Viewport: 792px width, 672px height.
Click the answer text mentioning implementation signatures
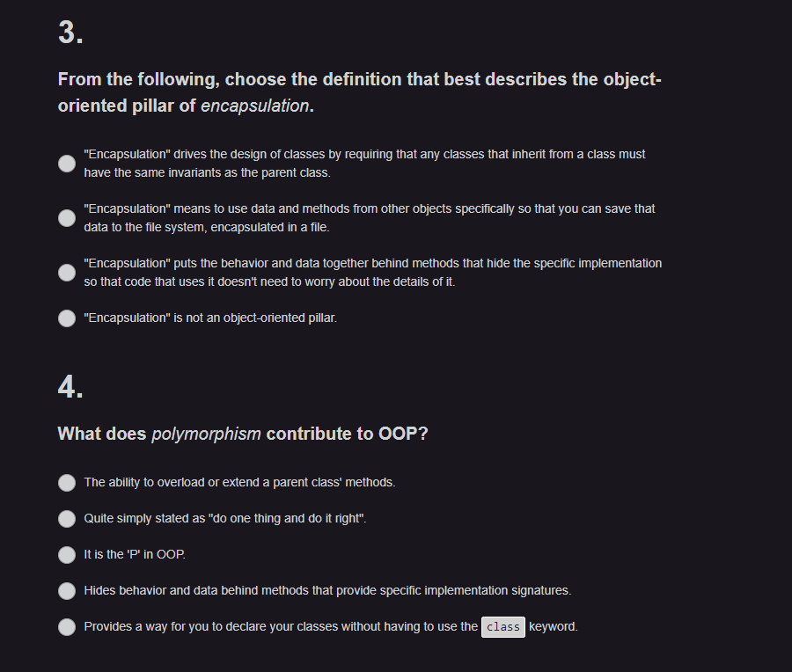[326, 590]
